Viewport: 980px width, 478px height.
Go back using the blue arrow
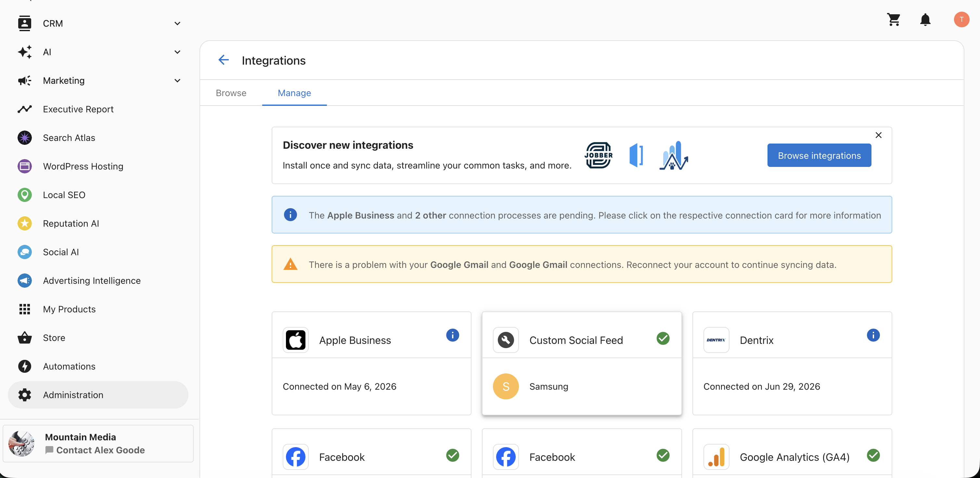[224, 60]
